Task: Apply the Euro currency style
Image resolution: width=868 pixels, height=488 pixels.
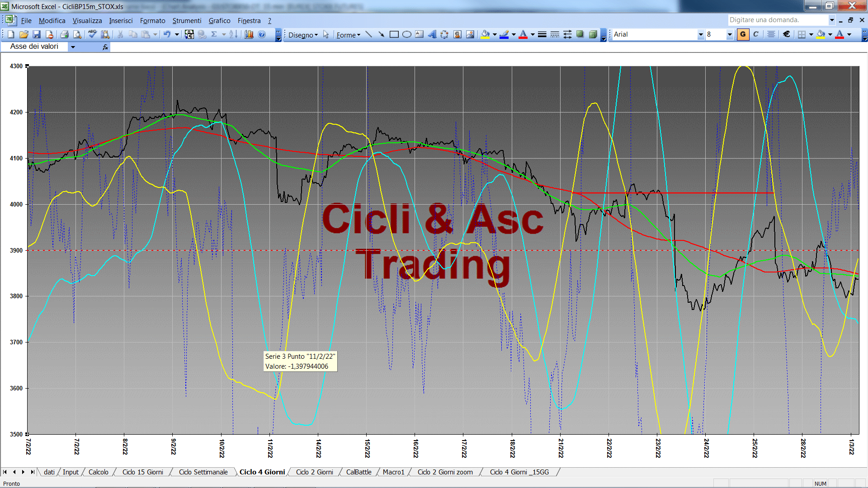Action: click(787, 34)
